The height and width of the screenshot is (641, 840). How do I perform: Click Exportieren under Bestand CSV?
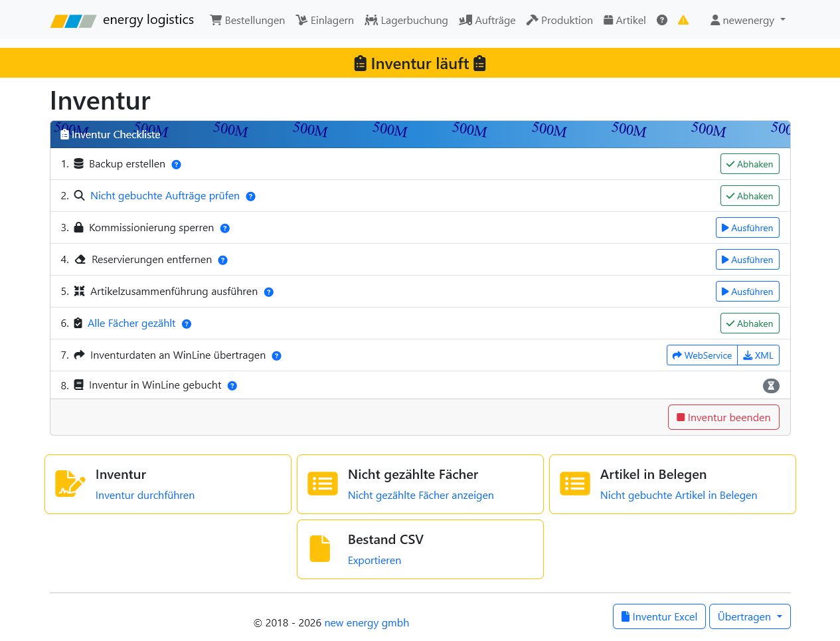click(375, 560)
